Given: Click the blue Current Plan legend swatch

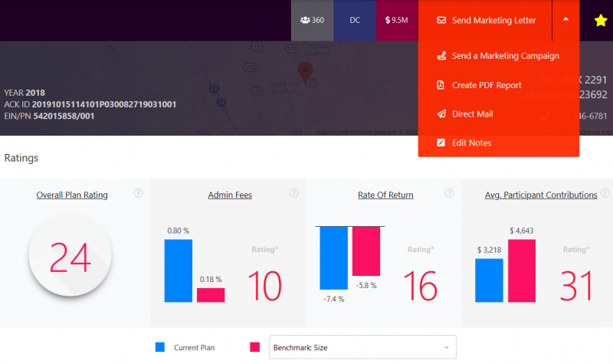Looking at the screenshot, I should pyautogui.click(x=160, y=347).
